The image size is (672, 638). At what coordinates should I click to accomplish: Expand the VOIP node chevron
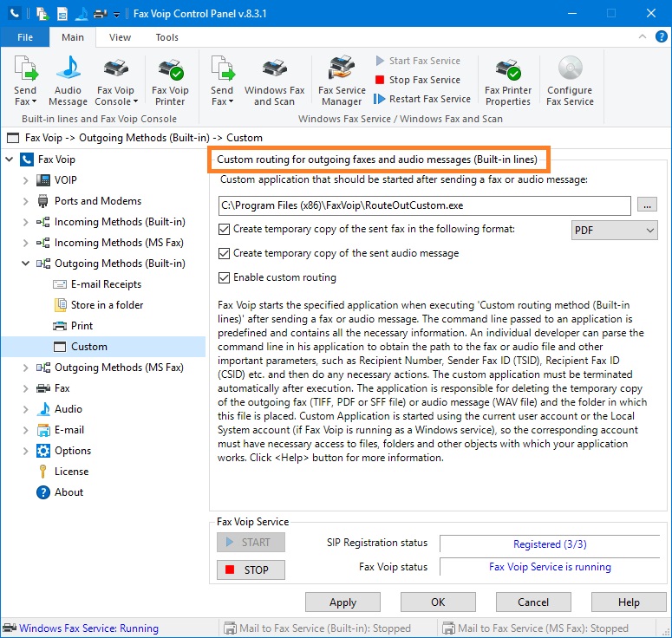(x=26, y=180)
